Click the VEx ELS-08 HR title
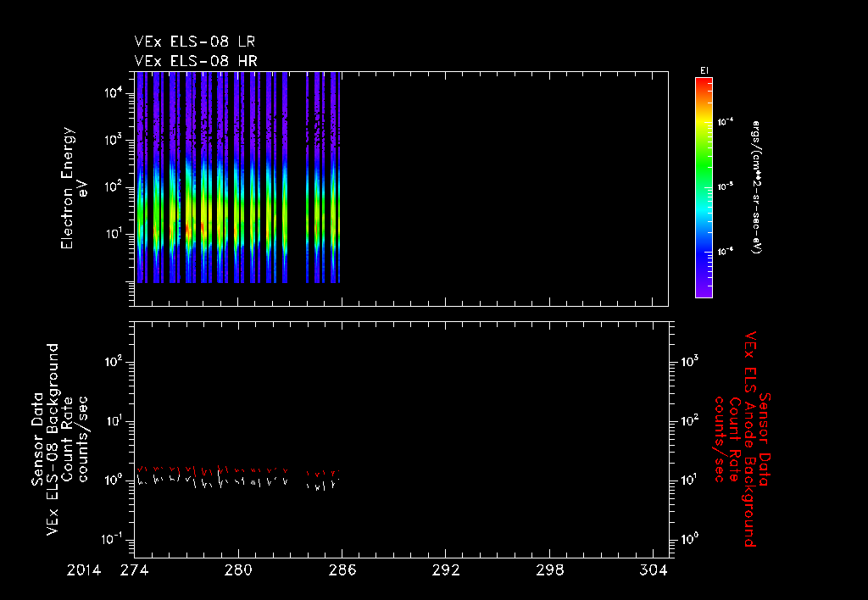Screen dimensions: 868x600 point(195,61)
